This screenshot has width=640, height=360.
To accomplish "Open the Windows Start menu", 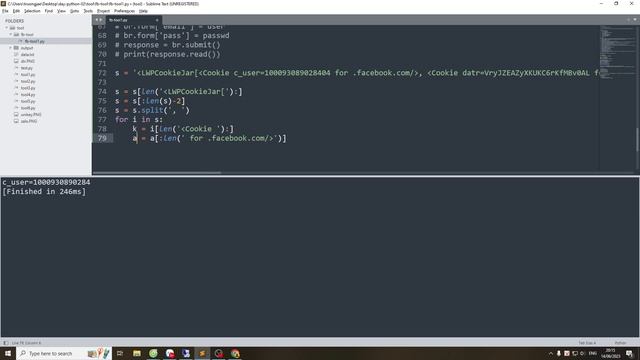I will [8, 353].
